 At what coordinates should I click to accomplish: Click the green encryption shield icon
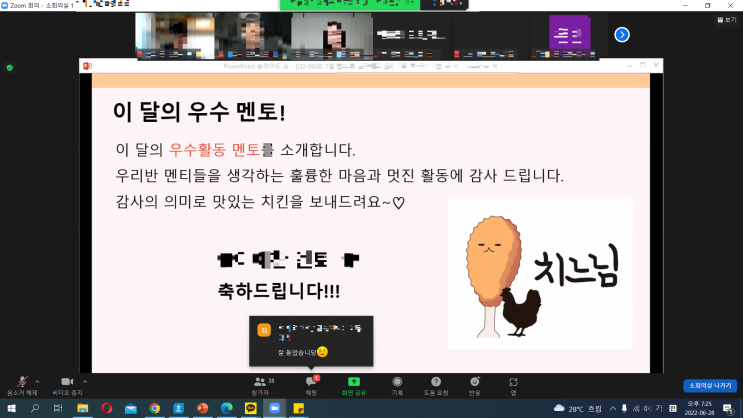[x=10, y=68]
